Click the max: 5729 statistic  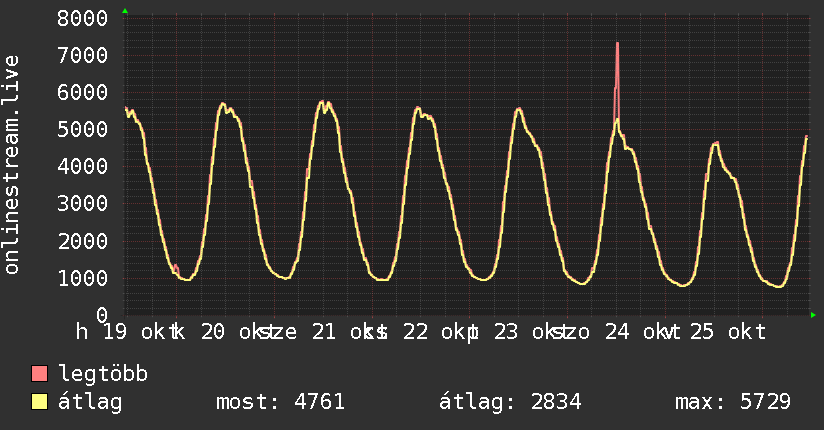[x=733, y=402]
